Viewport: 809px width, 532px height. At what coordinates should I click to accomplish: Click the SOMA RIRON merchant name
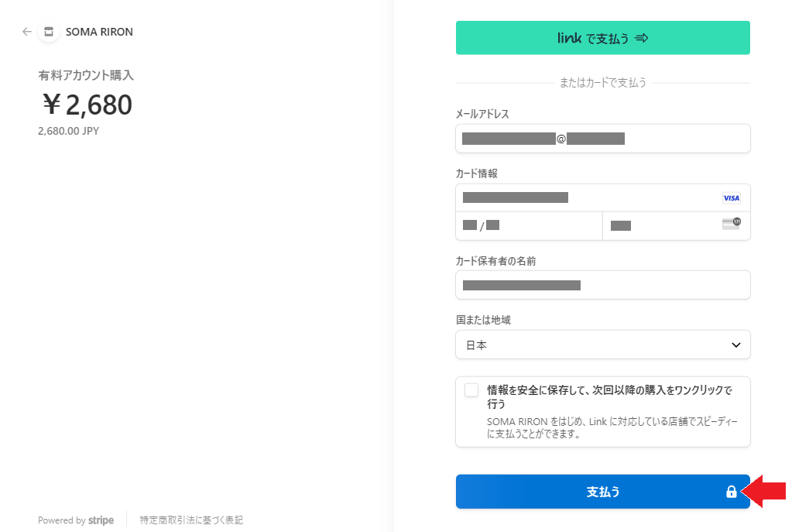pos(100,32)
